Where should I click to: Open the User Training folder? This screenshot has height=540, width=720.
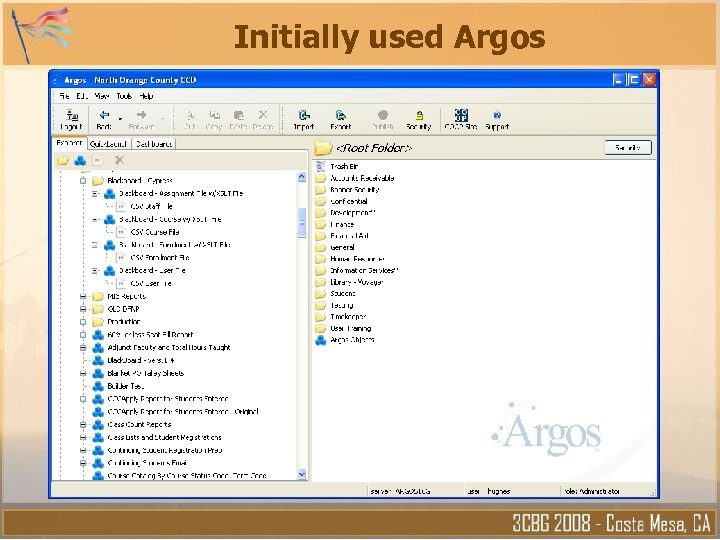pos(350,329)
